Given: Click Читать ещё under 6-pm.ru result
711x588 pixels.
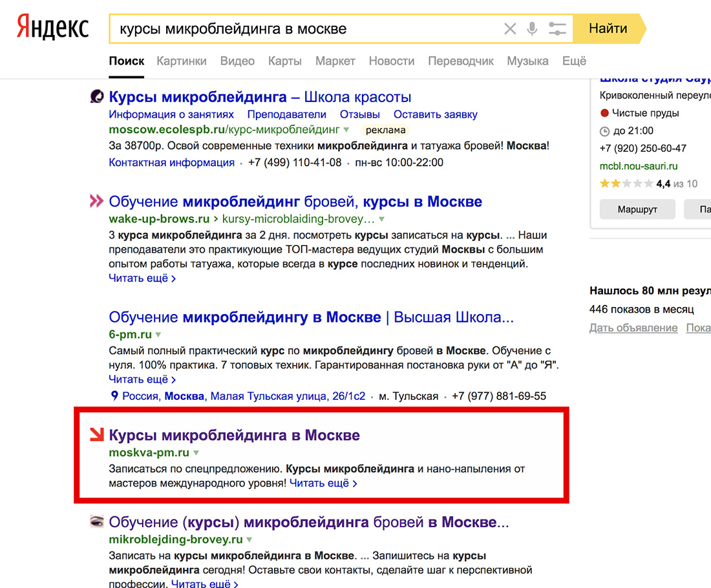Looking at the screenshot, I should pyautogui.click(x=142, y=379).
